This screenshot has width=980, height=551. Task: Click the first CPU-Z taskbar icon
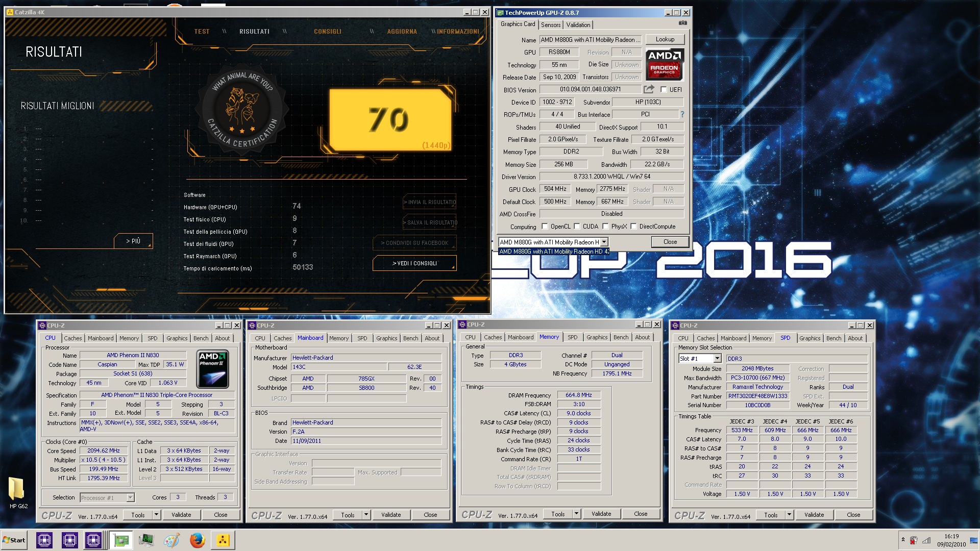(44, 540)
